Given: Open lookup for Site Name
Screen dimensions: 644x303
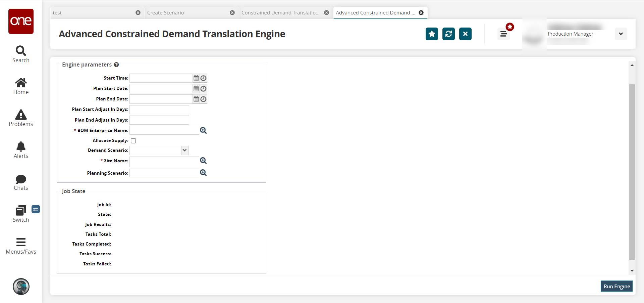Looking at the screenshot, I should [x=203, y=161].
